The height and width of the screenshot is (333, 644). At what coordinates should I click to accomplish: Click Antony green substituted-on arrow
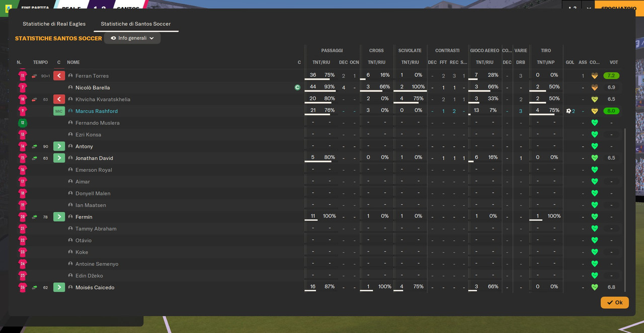[59, 146]
